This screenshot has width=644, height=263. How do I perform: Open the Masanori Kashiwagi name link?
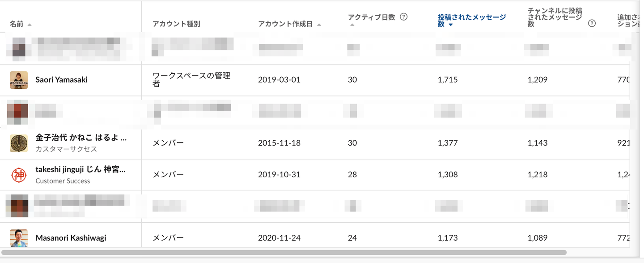[x=71, y=238]
